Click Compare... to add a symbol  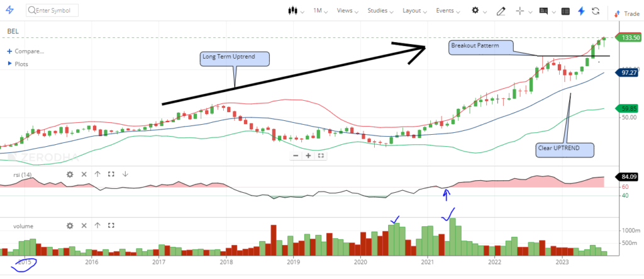click(x=25, y=52)
